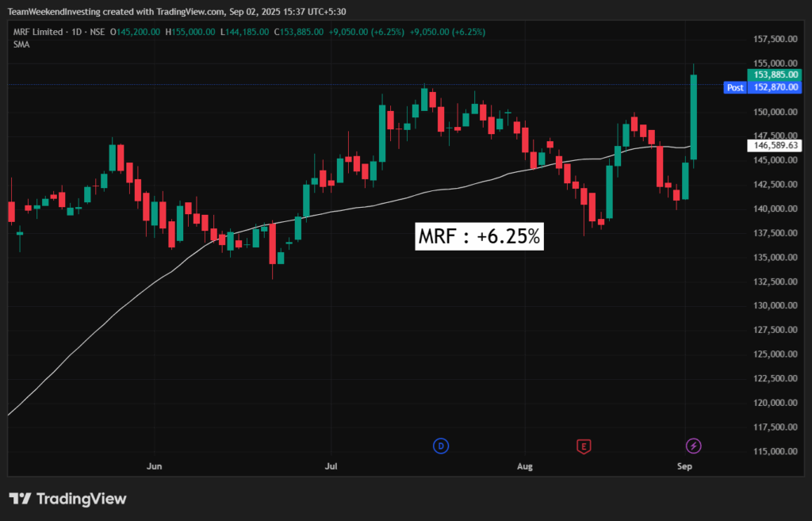
Task: Click the Jun label on time axis
Action: 155,466
